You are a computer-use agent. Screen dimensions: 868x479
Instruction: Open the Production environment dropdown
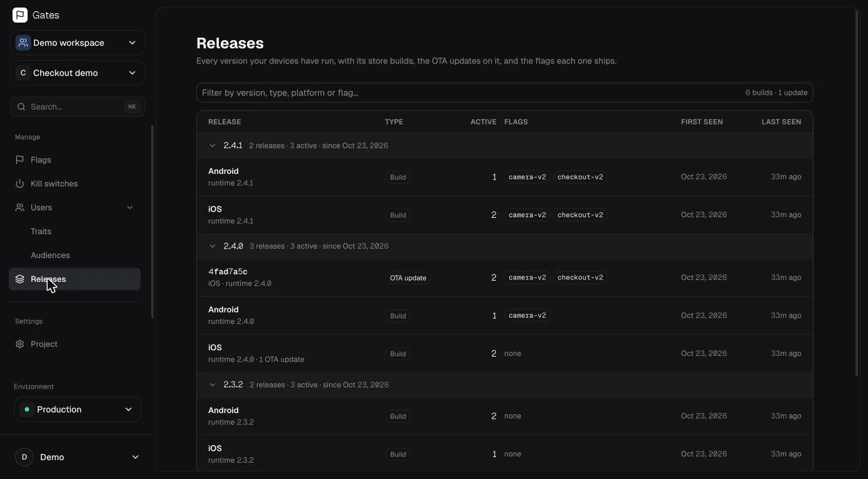coord(78,409)
